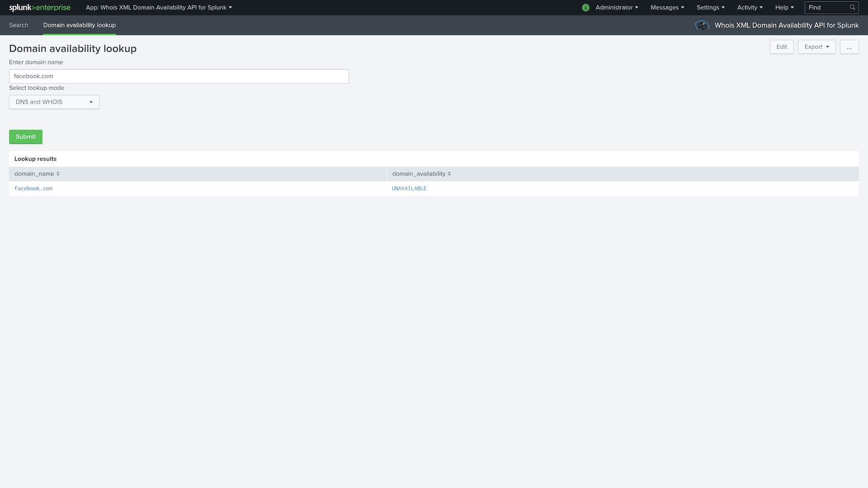Click the Whois XML app logo icon
This screenshot has width=868, height=488.
coord(702,26)
